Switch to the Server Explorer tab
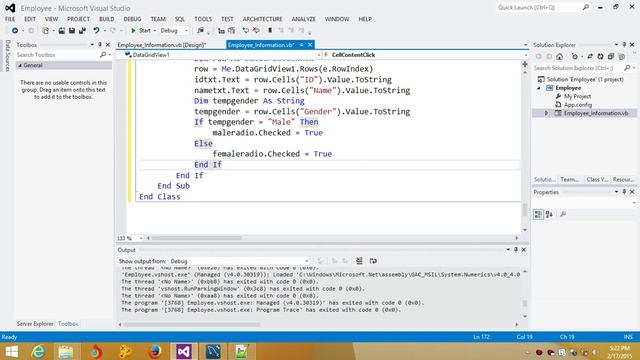This screenshot has width=640, height=360. click(x=35, y=324)
